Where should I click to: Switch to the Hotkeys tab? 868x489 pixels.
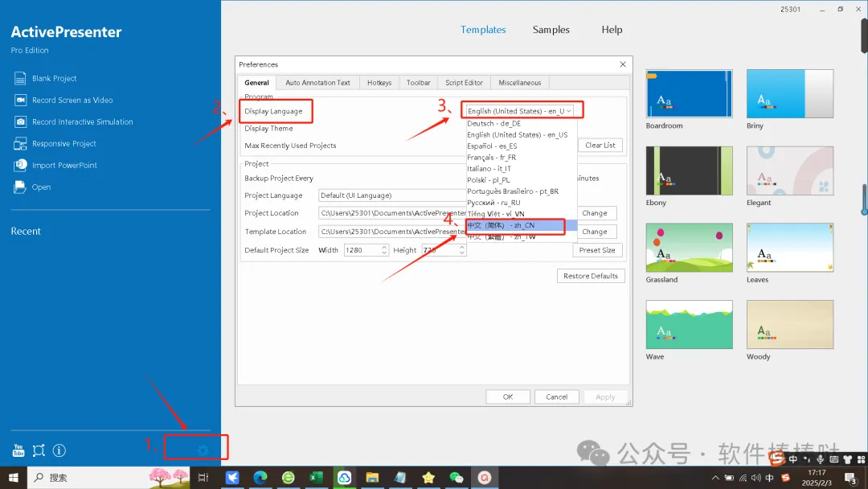point(379,83)
